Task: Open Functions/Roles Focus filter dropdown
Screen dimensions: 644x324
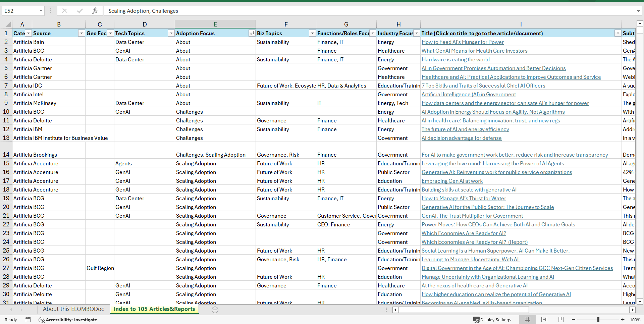Action: [x=373, y=33]
